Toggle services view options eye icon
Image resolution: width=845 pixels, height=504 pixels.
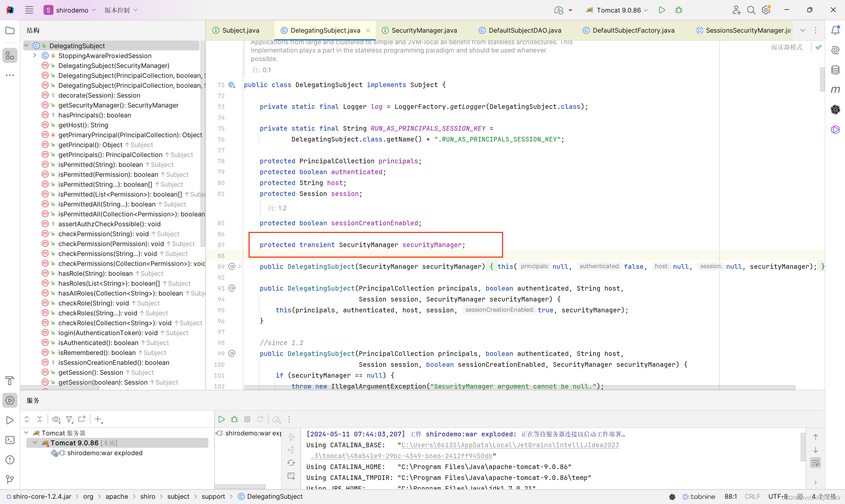pos(56,419)
